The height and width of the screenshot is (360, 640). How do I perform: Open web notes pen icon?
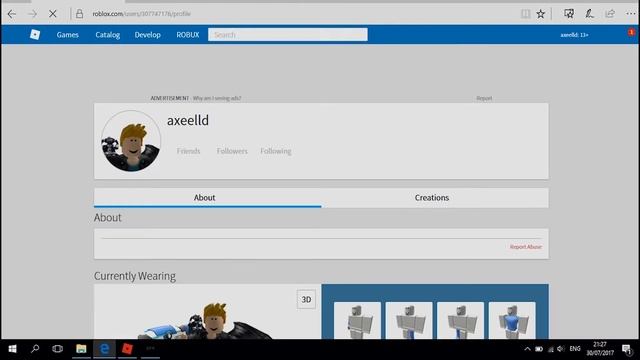click(589, 14)
